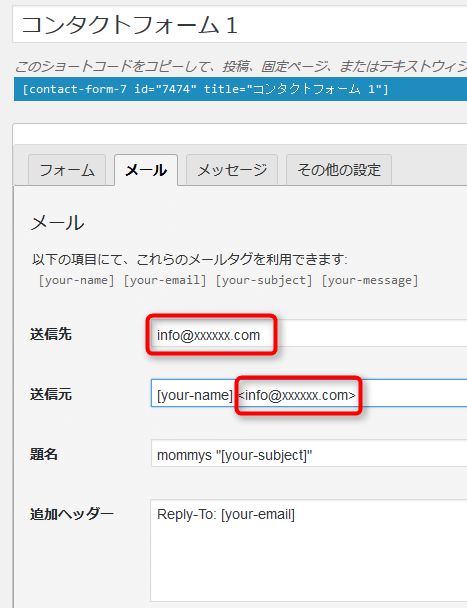
Task: Click the mail tag usage hint text
Action: 190,259
